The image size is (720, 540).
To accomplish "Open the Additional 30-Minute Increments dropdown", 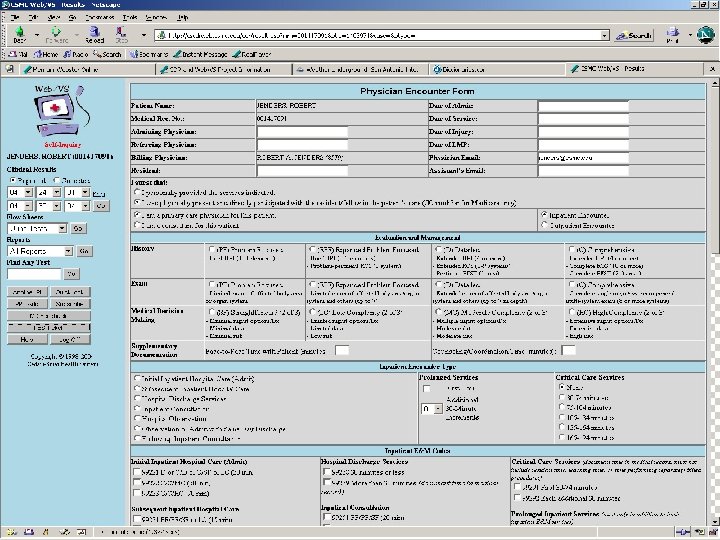I will 431,409.
